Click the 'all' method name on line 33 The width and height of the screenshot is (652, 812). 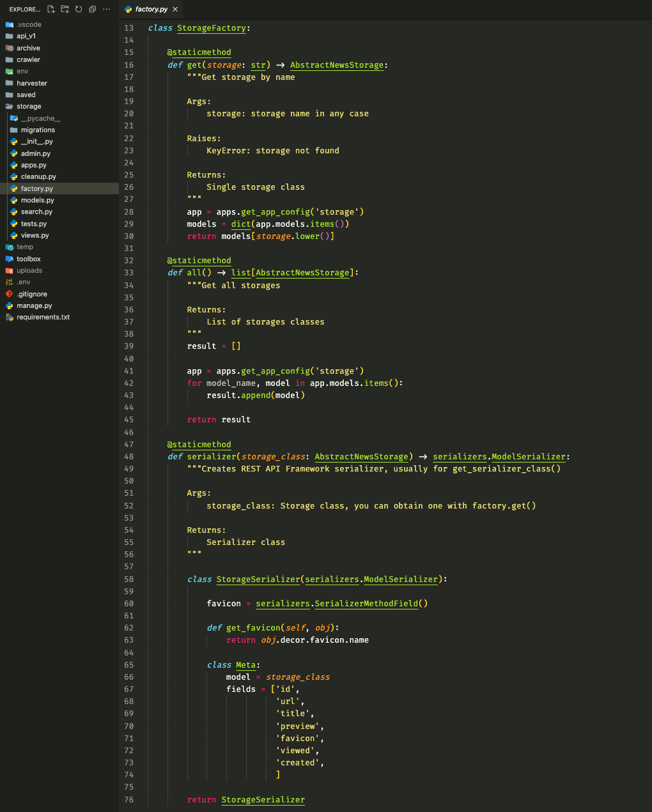(x=194, y=273)
